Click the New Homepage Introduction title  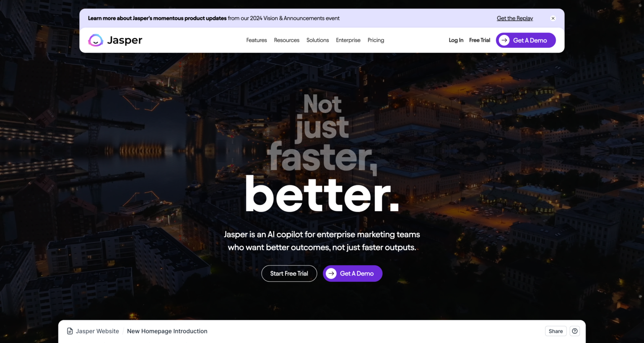(x=167, y=331)
